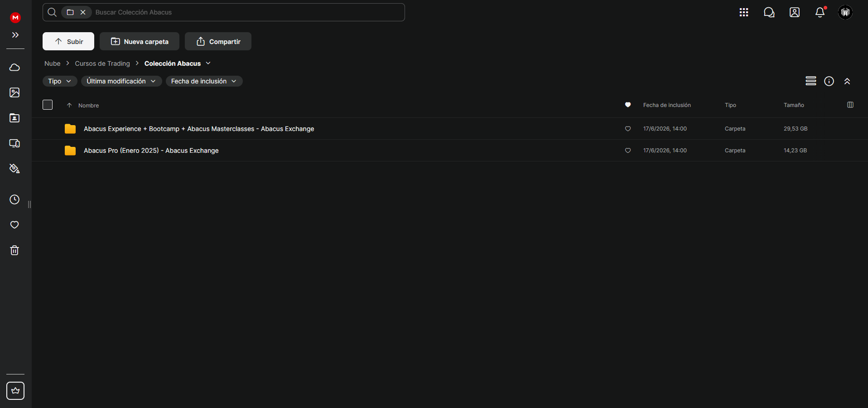
Task: Click folder icon of Abacus Pro row
Action: click(70, 151)
